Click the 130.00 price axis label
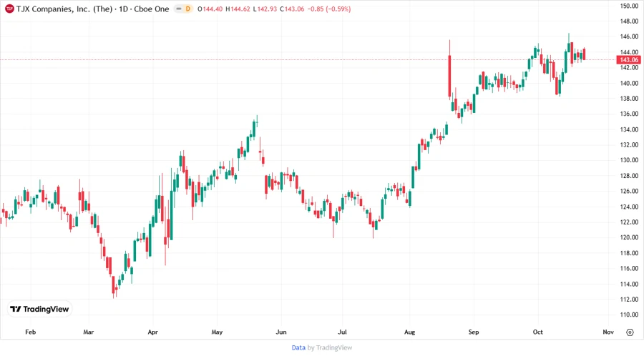The image size is (644, 356). coord(629,160)
